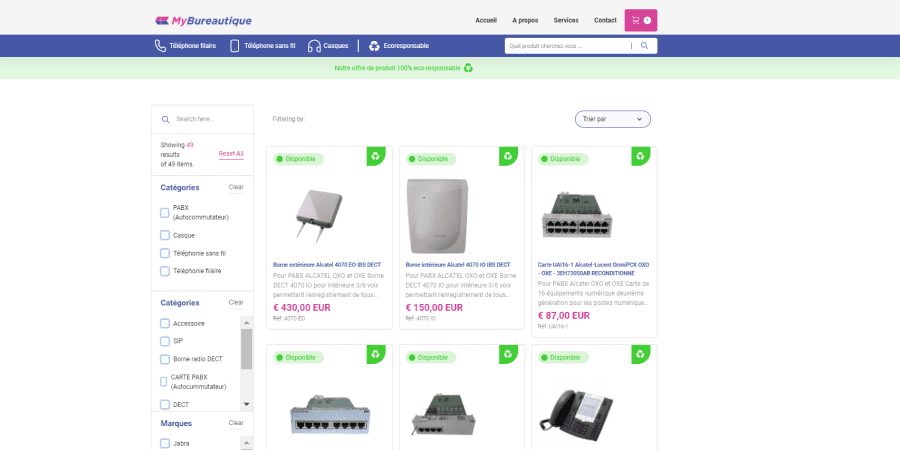Browse Téléphone sans fil category

(270, 46)
